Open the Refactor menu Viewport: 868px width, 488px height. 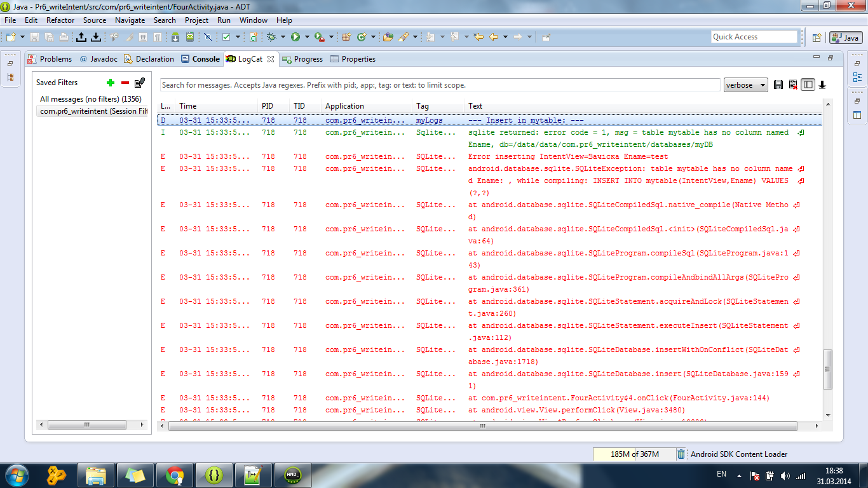[x=60, y=20]
